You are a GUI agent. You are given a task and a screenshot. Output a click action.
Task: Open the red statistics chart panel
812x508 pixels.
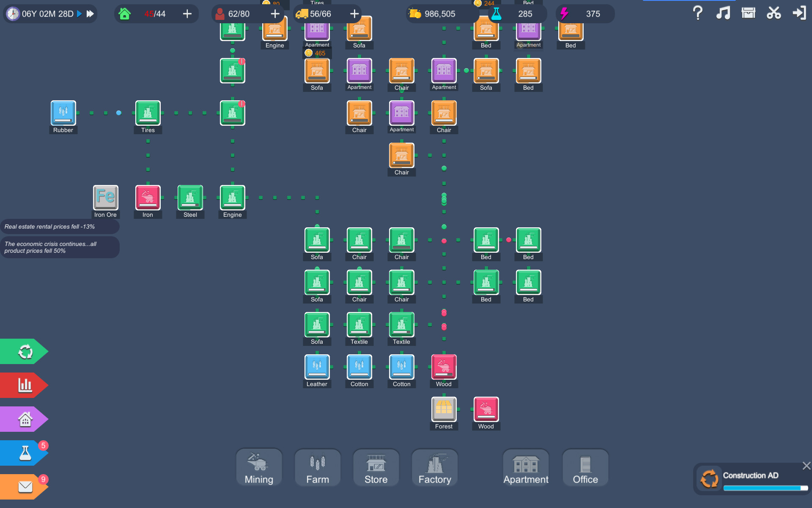pos(24,385)
